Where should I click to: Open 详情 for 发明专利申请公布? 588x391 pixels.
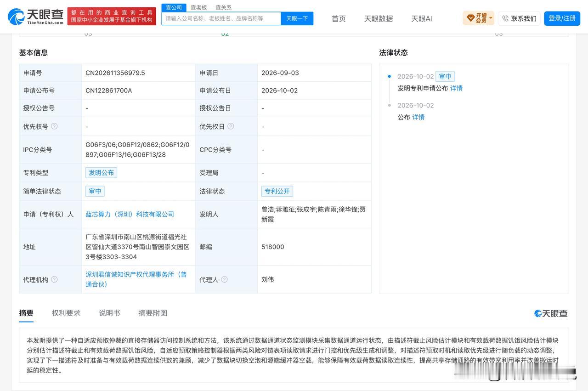pos(456,88)
